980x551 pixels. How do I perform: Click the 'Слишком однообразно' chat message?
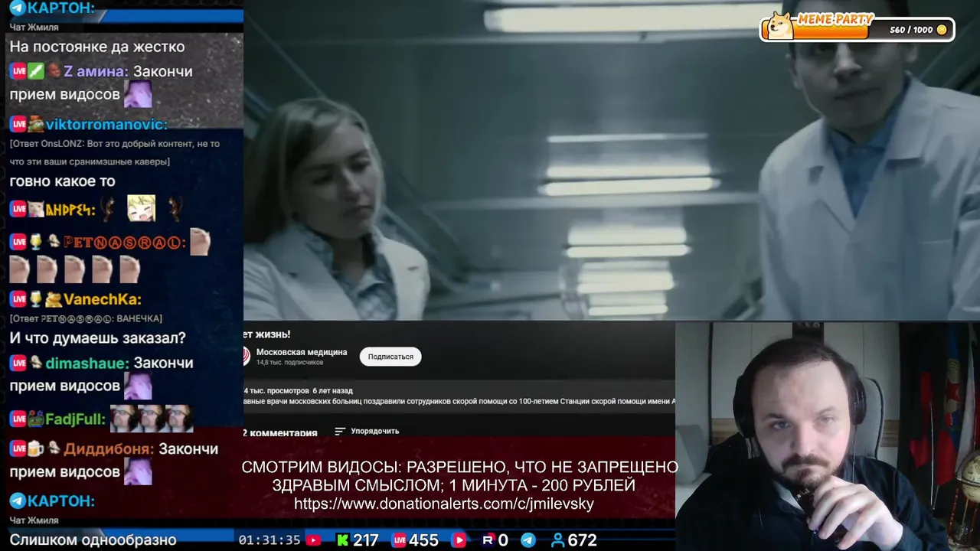[93, 540]
